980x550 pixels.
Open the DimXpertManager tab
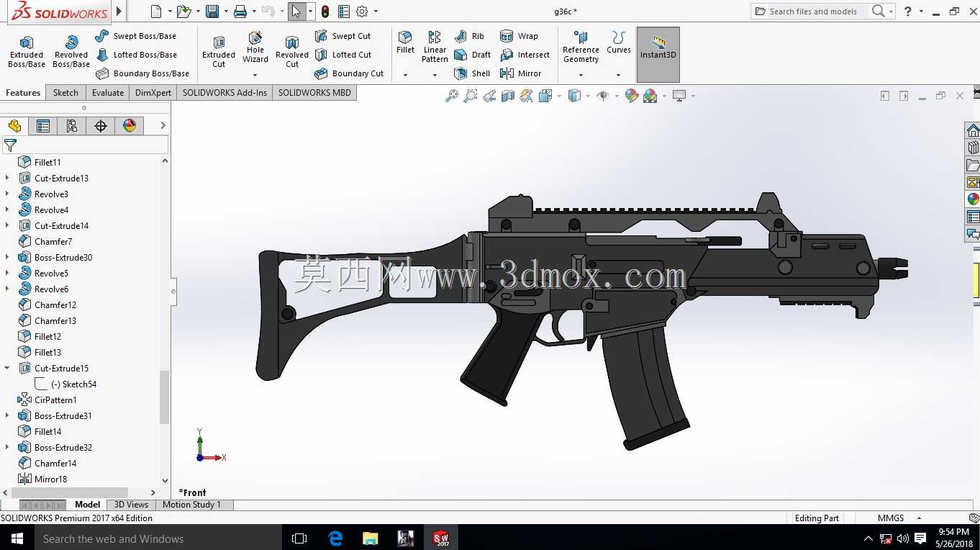tap(101, 126)
